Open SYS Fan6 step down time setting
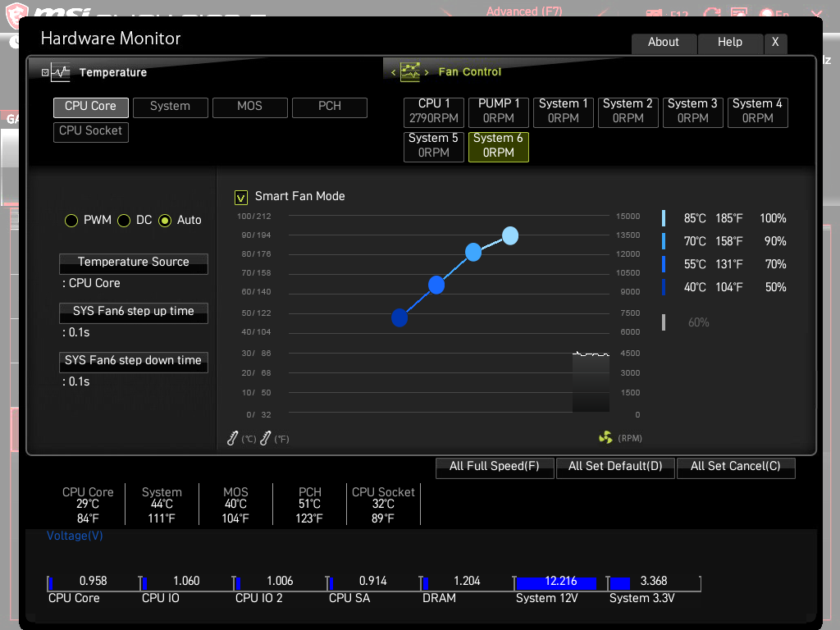The image size is (840, 630). (133, 361)
